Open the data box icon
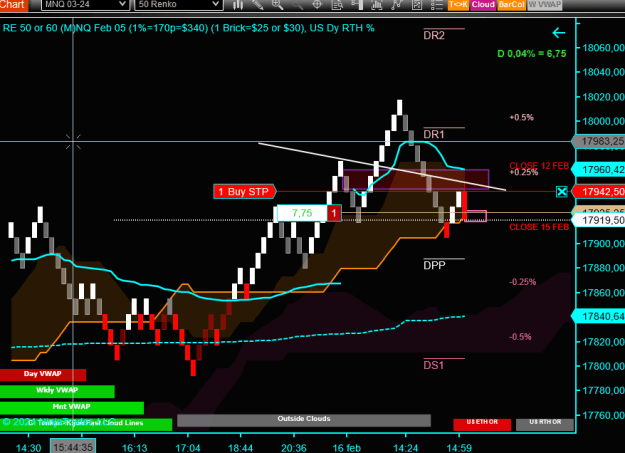Screen dimensions: 625x453 click(337, 4)
